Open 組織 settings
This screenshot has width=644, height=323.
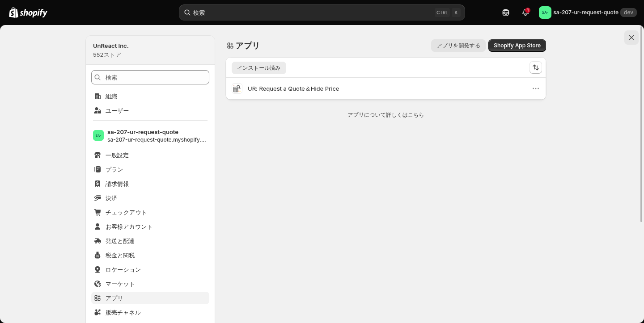[x=150, y=96]
